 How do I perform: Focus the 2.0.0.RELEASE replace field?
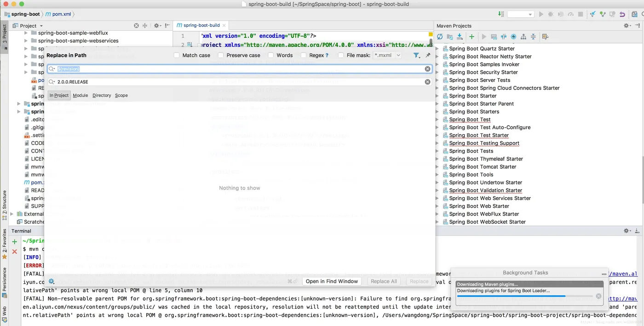pos(240,81)
